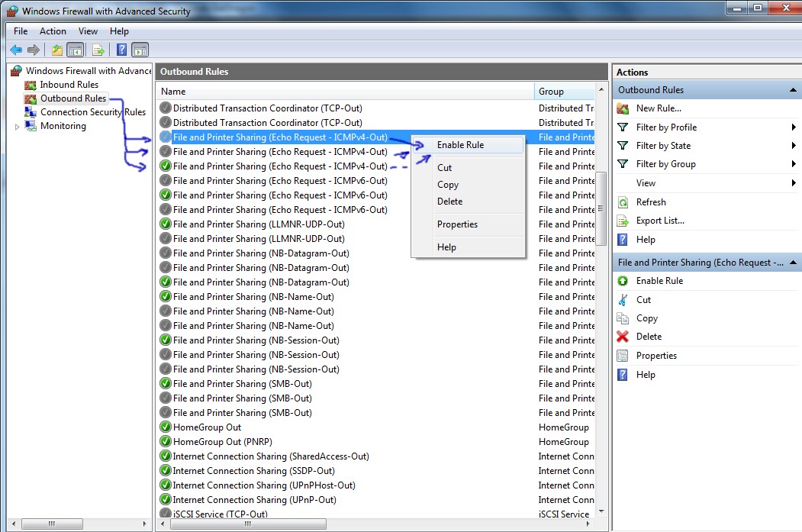Click the Properties link in Actions pane
The image size is (802, 532).
tap(656, 356)
